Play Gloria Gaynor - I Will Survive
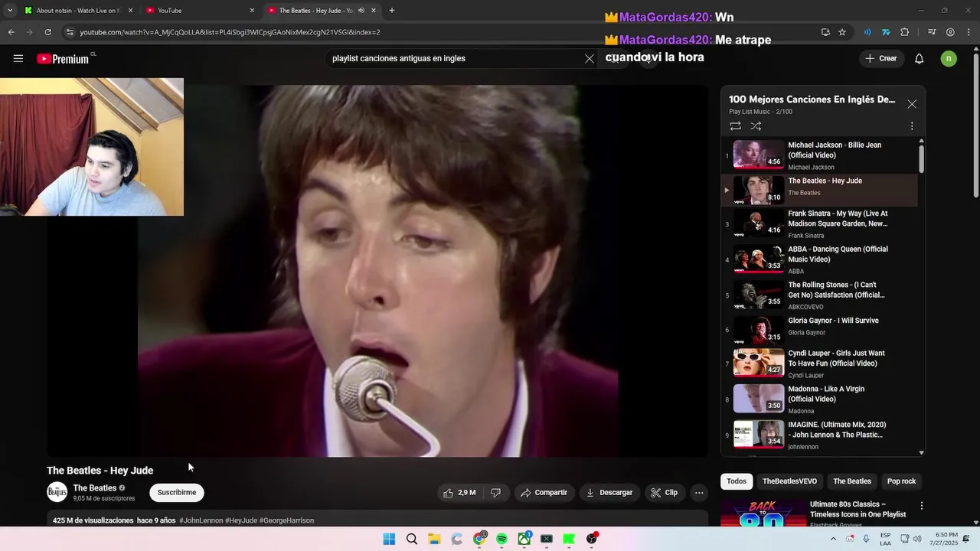980x551 pixels. point(821,331)
